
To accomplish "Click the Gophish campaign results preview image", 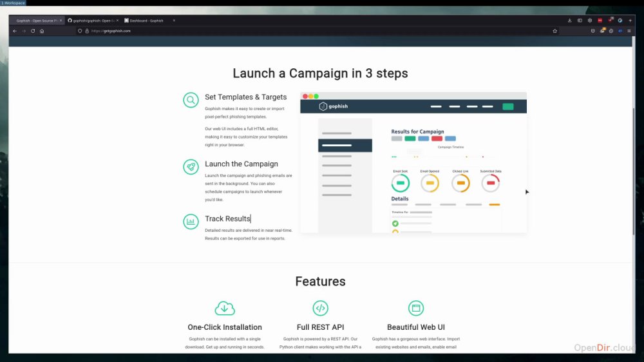I will [x=413, y=163].
